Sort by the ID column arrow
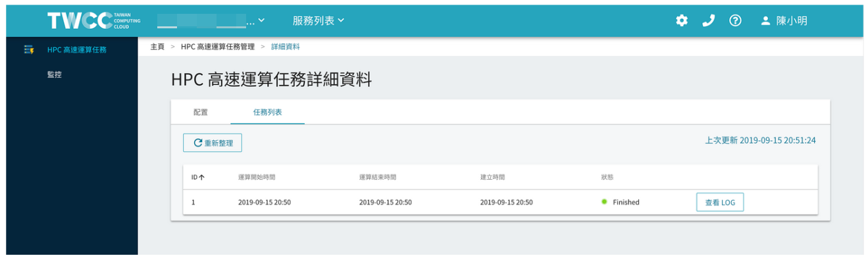This screenshot has width=868, height=262. pyautogui.click(x=202, y=177)
